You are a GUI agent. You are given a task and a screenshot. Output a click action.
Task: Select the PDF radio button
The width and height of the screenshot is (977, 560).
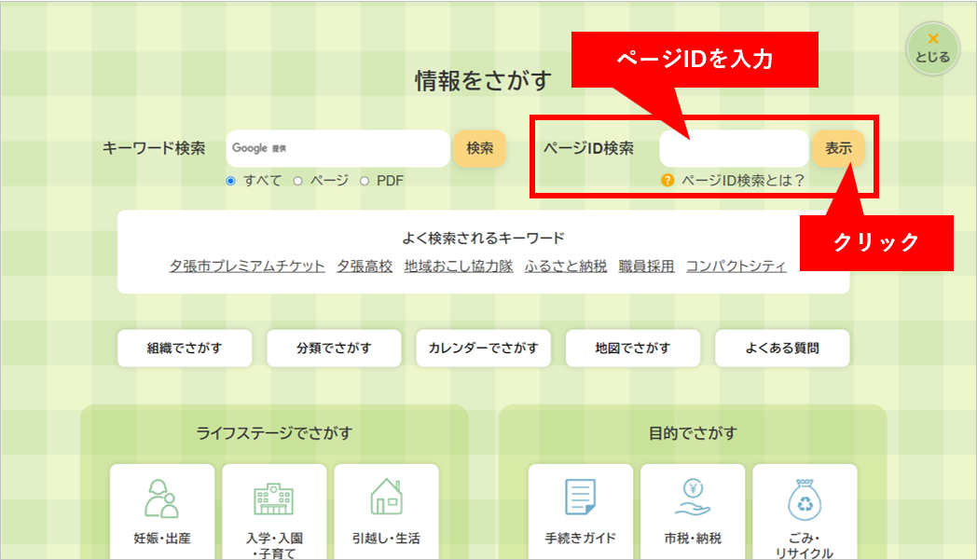(365, 181)
